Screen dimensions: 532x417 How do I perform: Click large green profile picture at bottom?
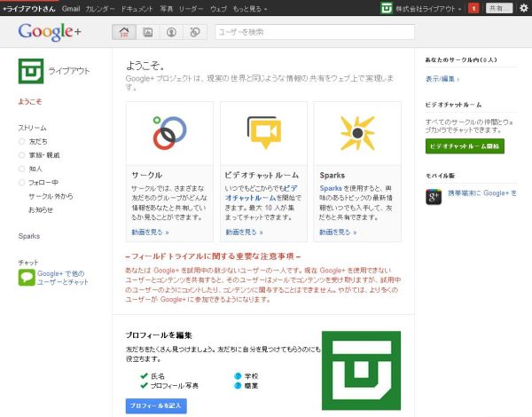pos(362,371)
